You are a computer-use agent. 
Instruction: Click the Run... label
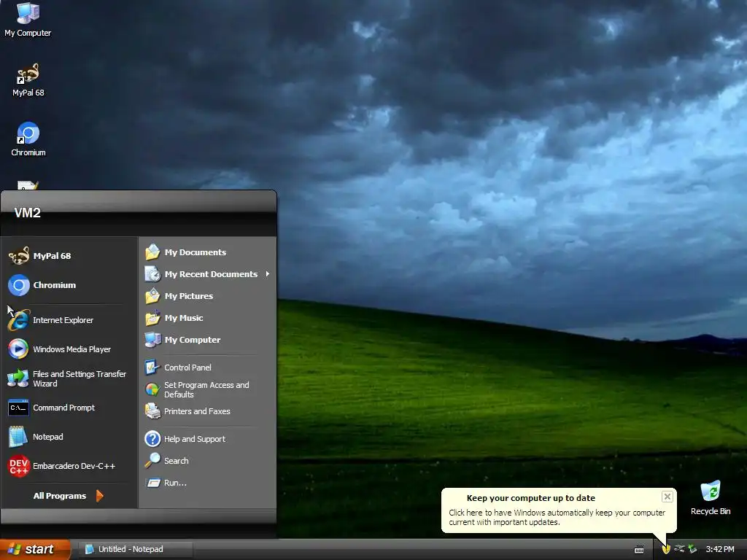click(175, 483)
